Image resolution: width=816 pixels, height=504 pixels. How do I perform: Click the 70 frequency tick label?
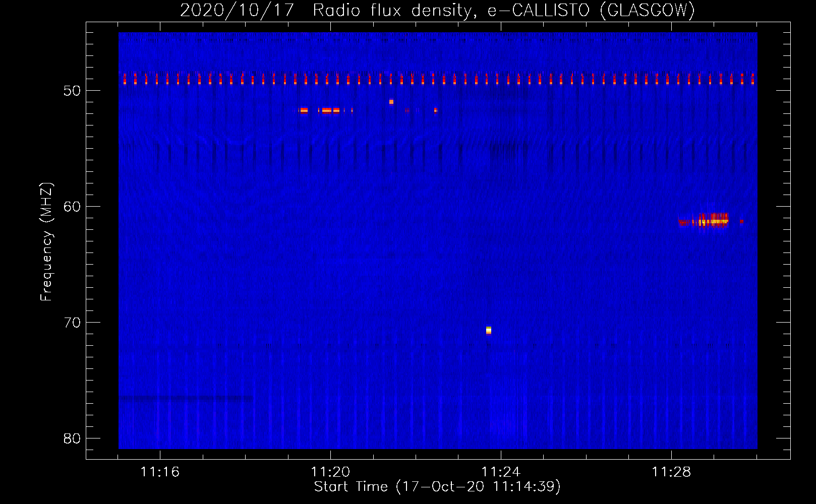coord(73,323)
